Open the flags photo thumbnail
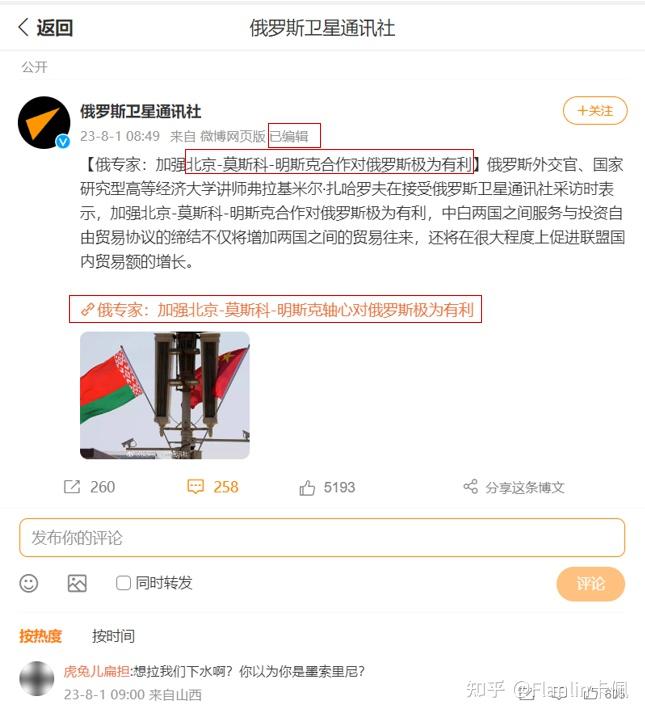Image resolution: width=645 pixels, height=717 pixels. tap(165, 396)
